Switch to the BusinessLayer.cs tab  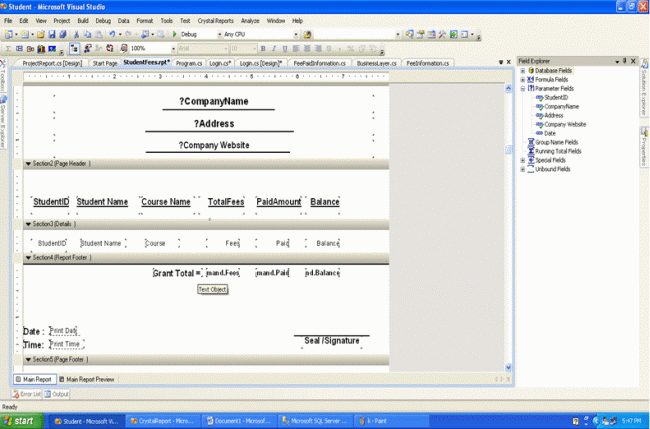[376, 63]
